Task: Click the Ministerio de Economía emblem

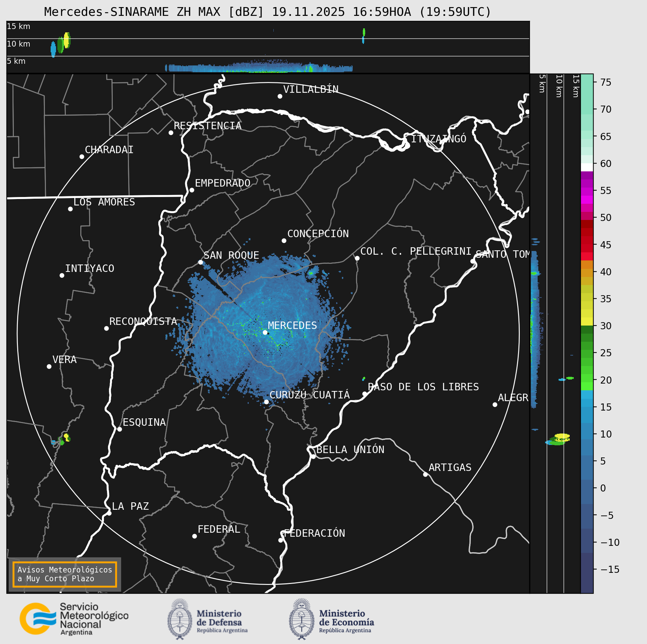Action: point(302,619)
